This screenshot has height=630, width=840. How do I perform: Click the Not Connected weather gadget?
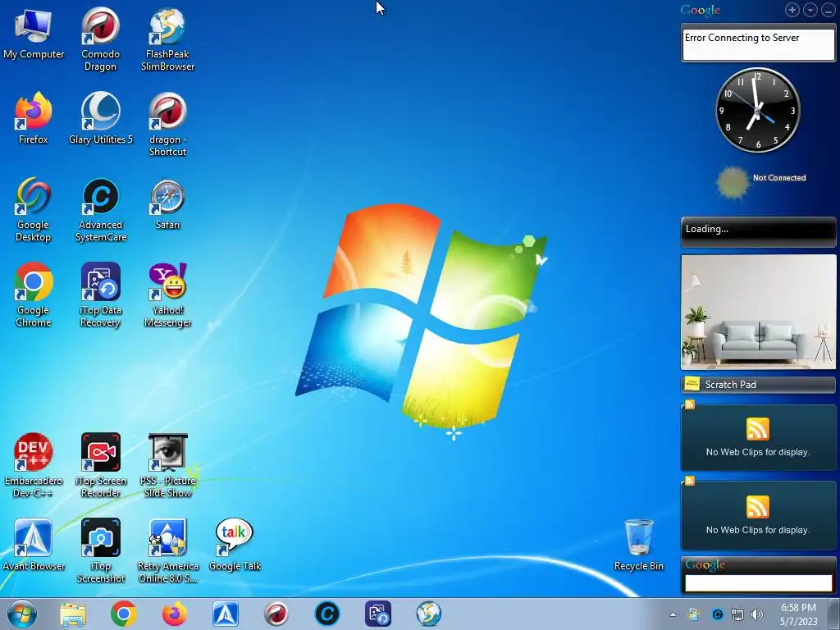click(x=761, y=182)
